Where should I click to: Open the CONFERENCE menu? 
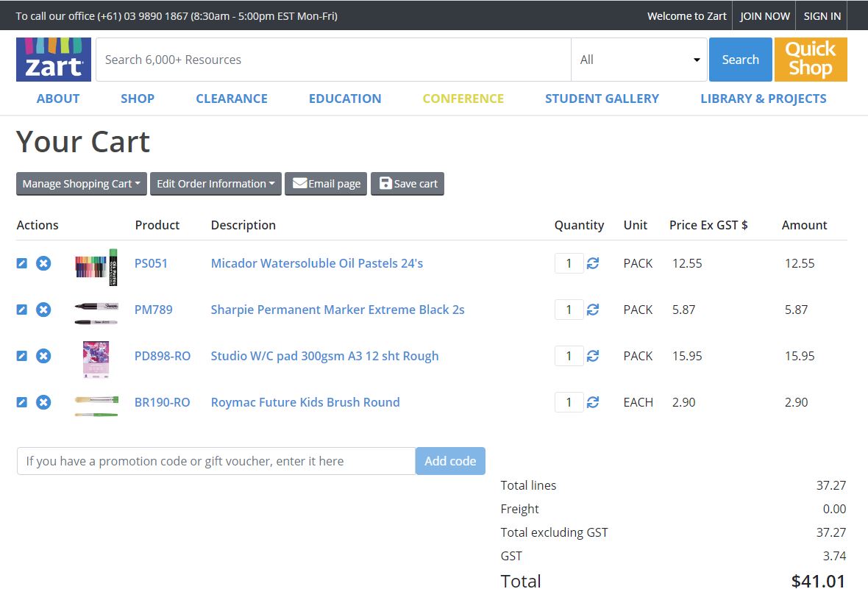[463, 99]
